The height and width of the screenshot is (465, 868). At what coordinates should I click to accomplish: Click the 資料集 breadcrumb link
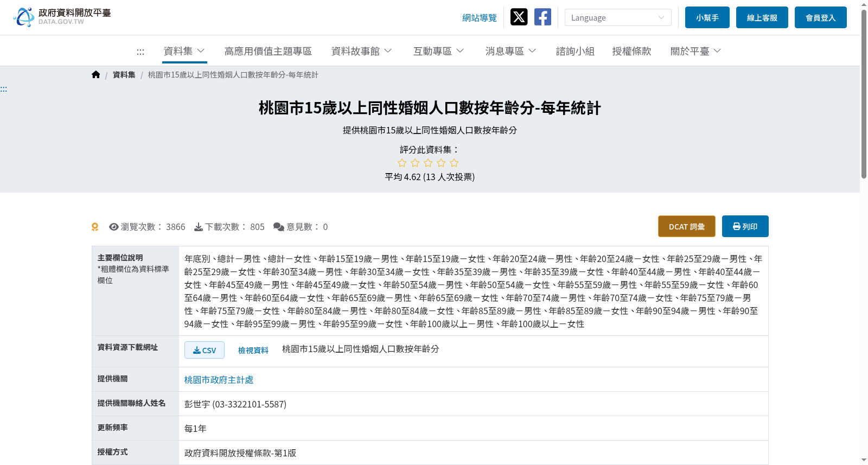pos(124,75)
